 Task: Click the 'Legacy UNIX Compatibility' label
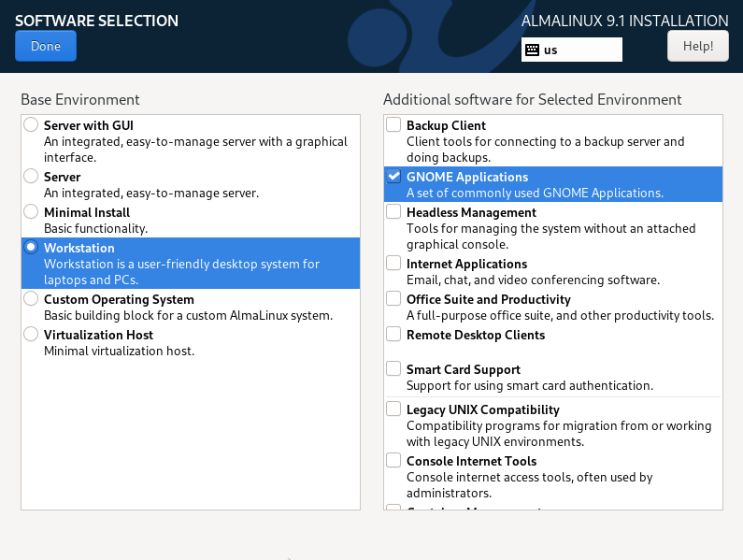pyautogui.click(x=483, y=409)
